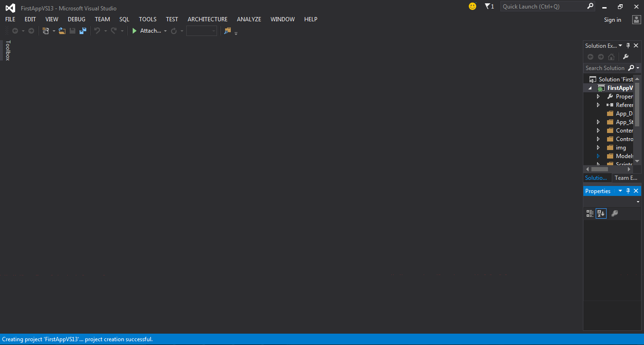Click Solution Explorer horizontal scrollbar thumb

coord(599,169)
